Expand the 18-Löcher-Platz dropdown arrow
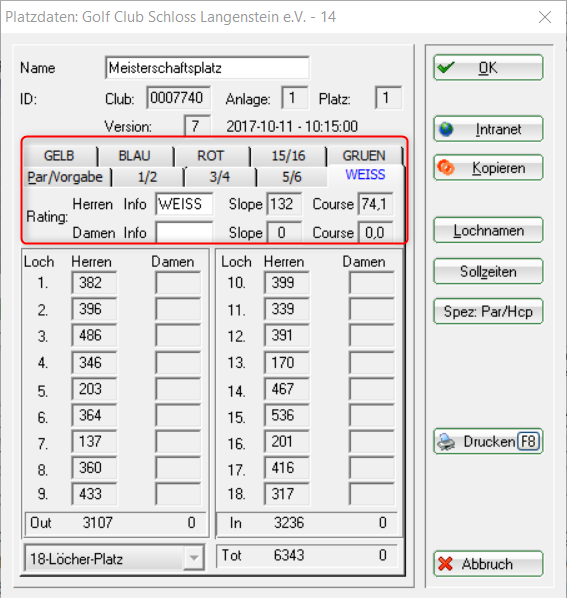Image resolution: width=567 pixels, height=598 pixels. 194,558
